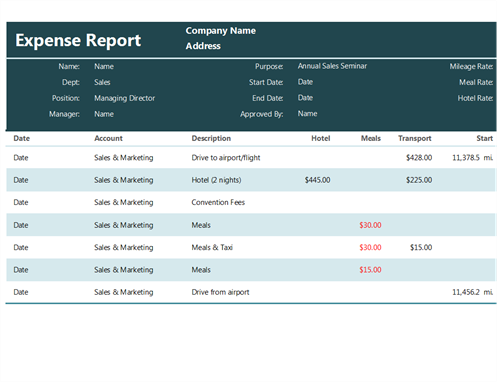This screenshot has width=498, height=382.
Task: Click the Description column header
Action: 211,138
